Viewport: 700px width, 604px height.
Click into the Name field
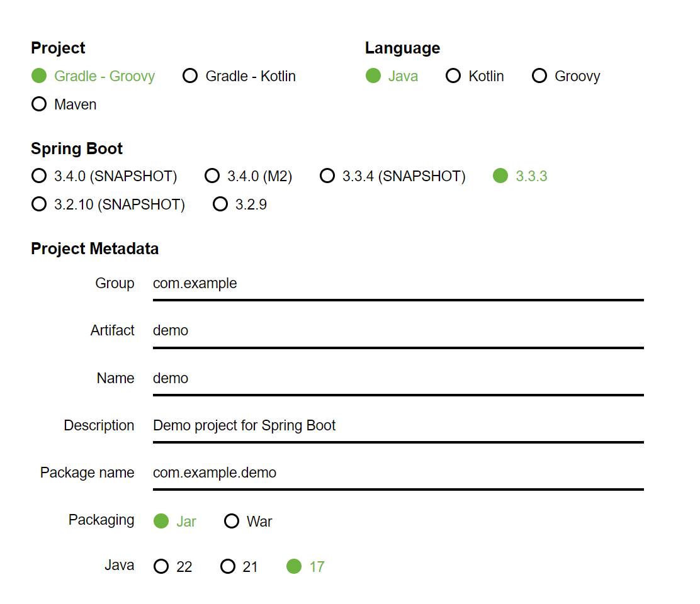tap(398, 378)
